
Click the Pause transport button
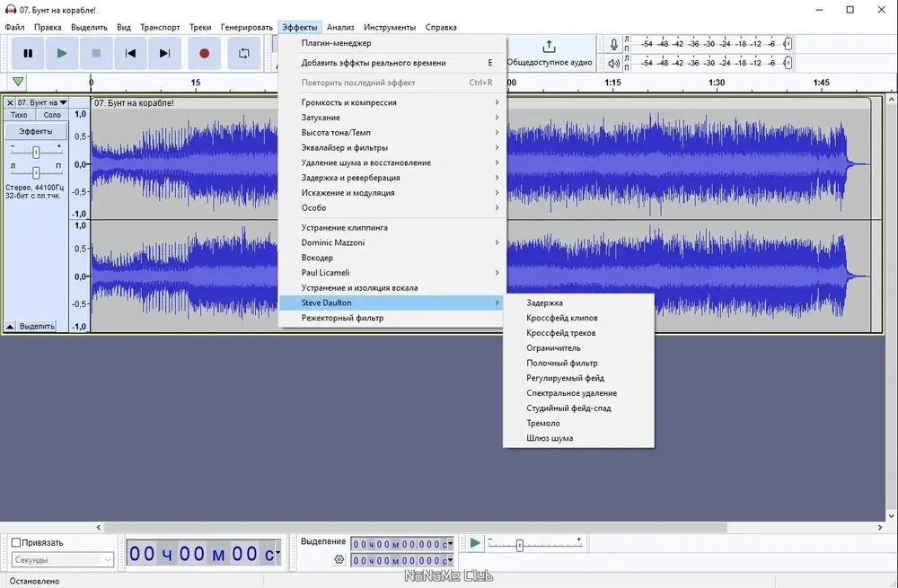(x=28, y=53)
